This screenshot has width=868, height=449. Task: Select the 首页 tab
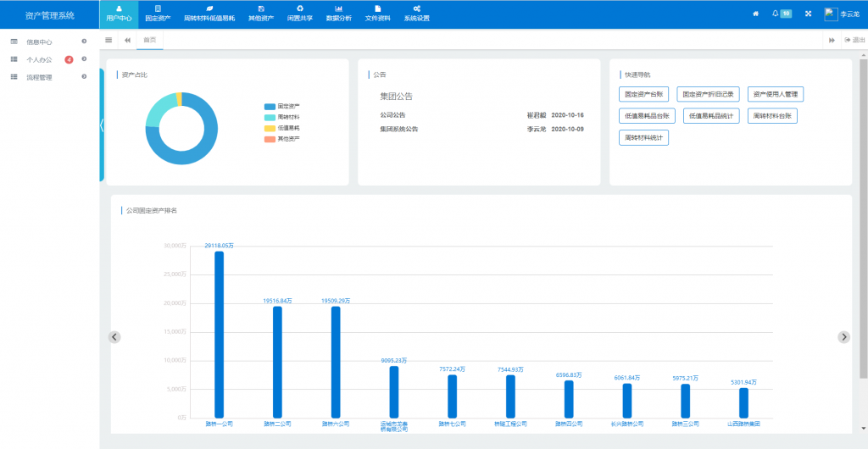click(x=149, y=40)
